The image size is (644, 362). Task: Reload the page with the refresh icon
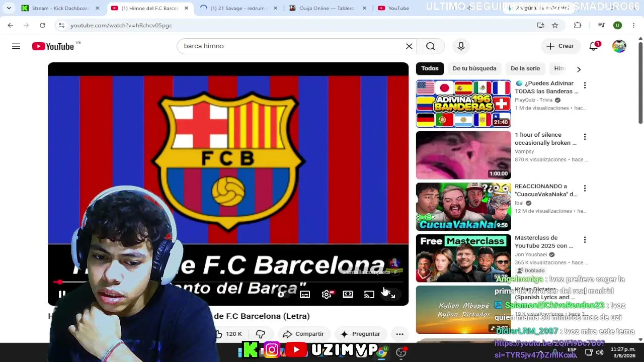click(x=42, y=25)
